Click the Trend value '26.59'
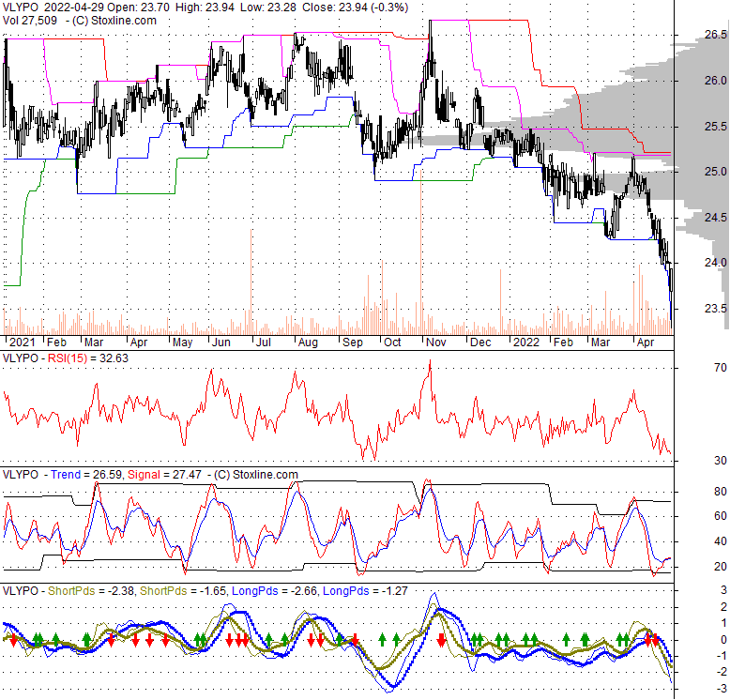The image size is (730, 700). coord(108,475)
